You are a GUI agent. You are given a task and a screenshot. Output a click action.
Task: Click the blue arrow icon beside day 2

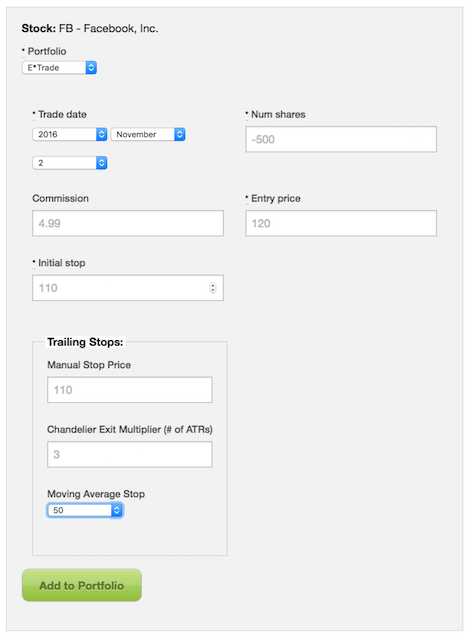pos(102,163)
